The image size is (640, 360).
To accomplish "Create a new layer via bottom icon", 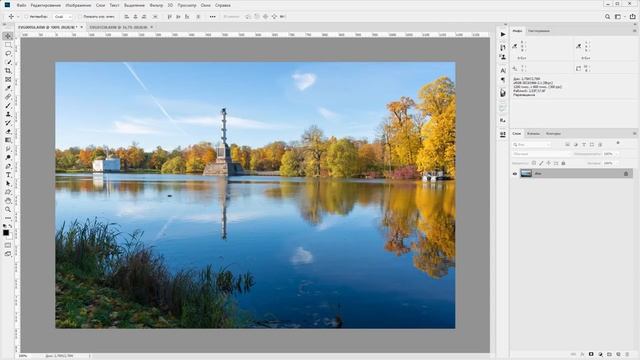I will pos(618,354).
